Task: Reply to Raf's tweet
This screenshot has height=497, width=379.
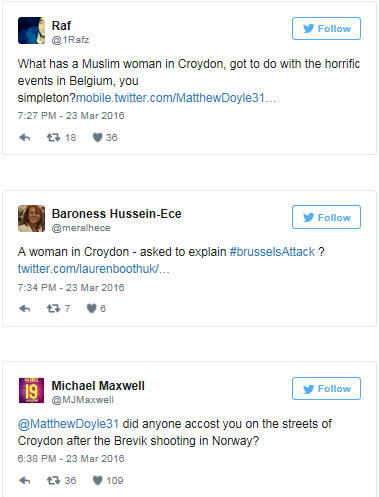Action: (x=25, y=137)
